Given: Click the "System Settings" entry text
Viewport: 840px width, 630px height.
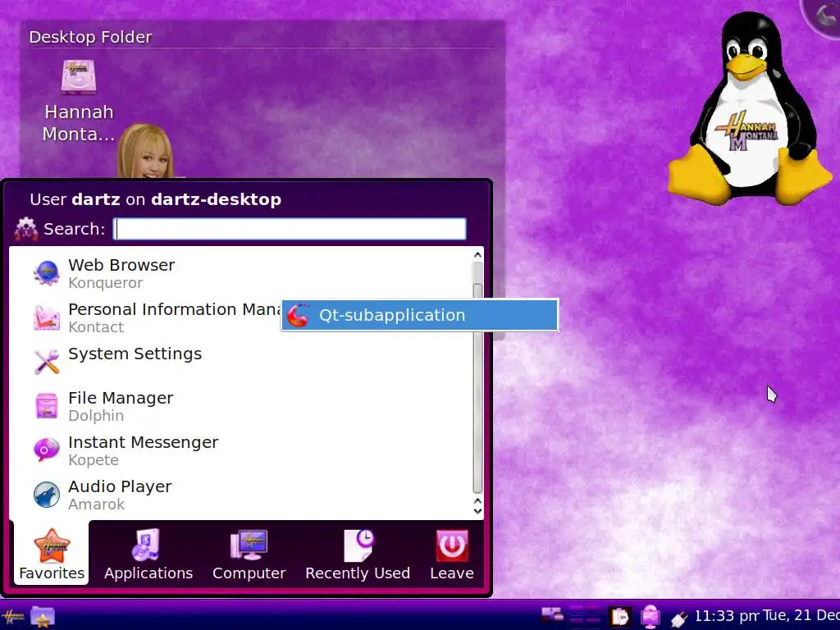Looking at the screenshot, I should pyautogui.click(x=135, y=354).
